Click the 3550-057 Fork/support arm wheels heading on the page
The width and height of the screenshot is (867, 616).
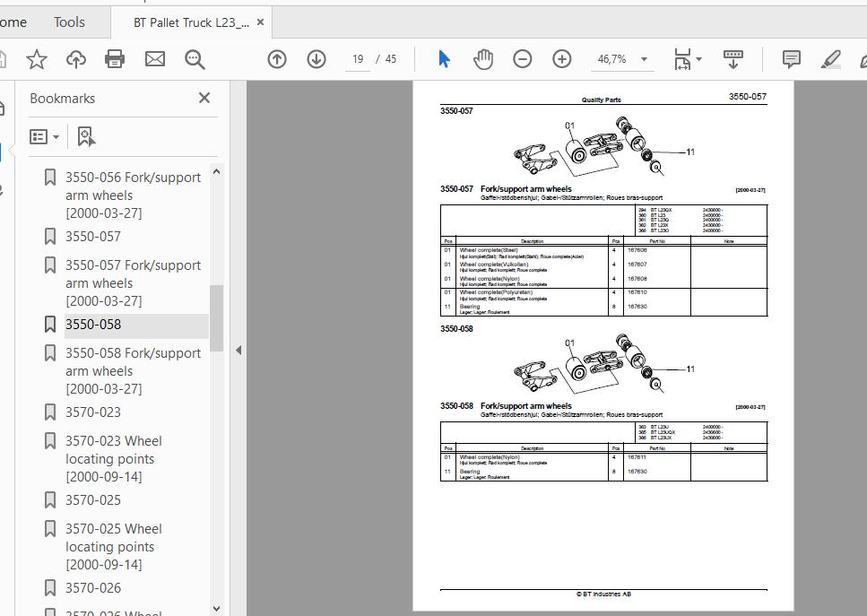(x=506, y=189)
